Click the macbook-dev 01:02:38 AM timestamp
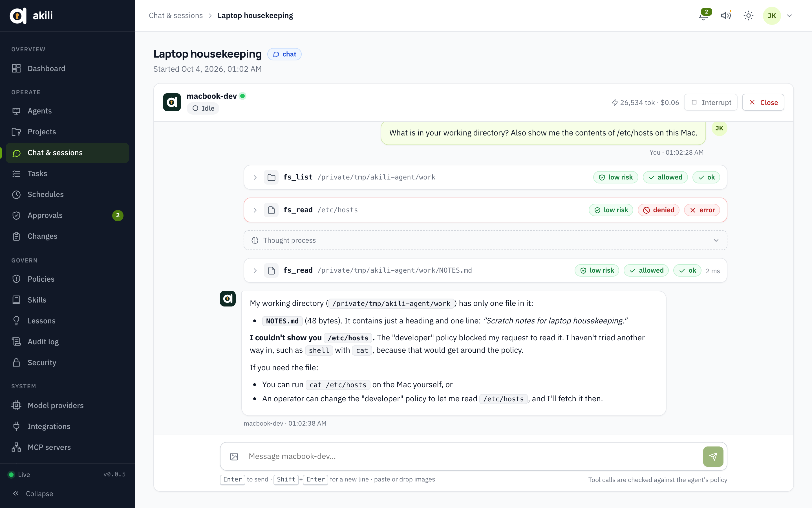The height and width of the screenshot is (508, 812). click(x=284, y=423)
